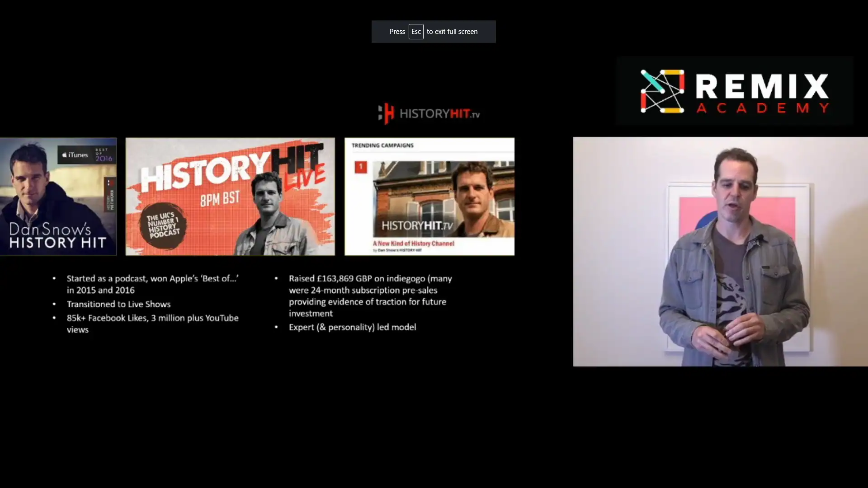Click the presenter's video feed
This screenshot has height=488, width=868.
[x=720, y=251]
